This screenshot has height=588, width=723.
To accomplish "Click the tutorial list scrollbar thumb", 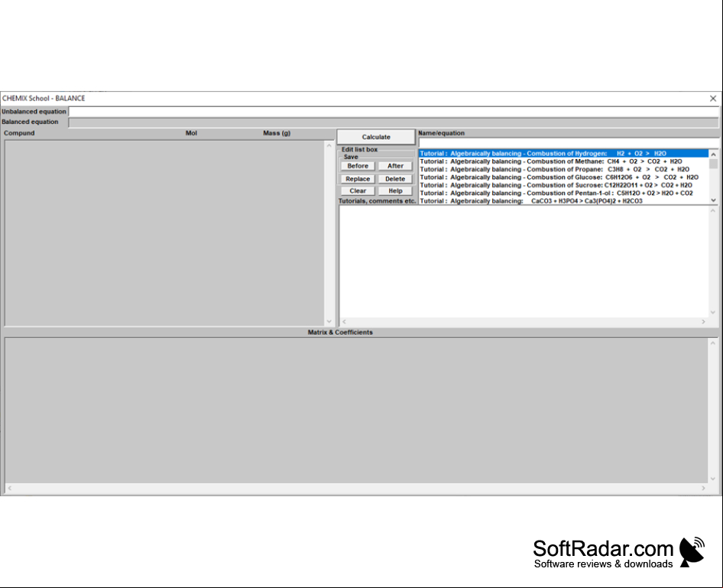I will 713,164.
